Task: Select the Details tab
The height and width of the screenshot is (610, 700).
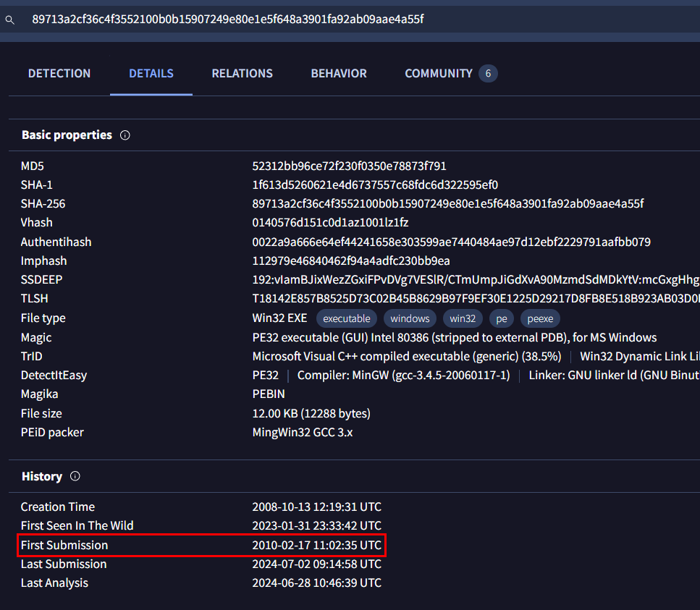Action: click(x=151, y=74)
